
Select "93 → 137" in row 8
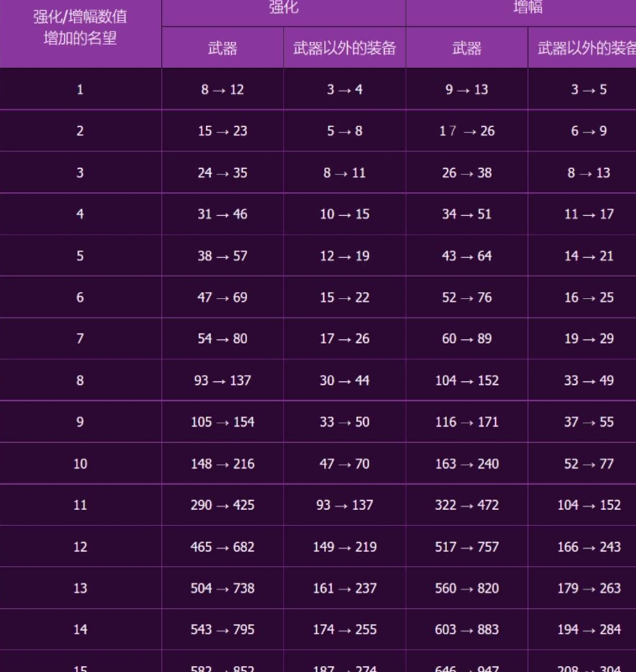pyautogui.click(x=223, y=381)
